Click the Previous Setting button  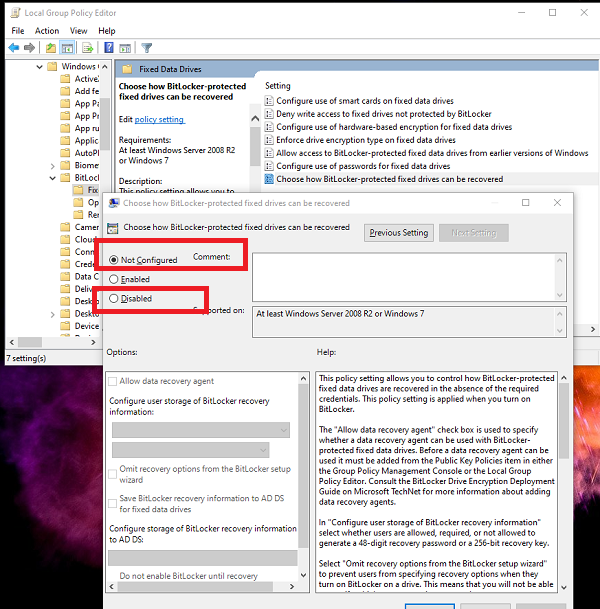(x=399, y=233)
